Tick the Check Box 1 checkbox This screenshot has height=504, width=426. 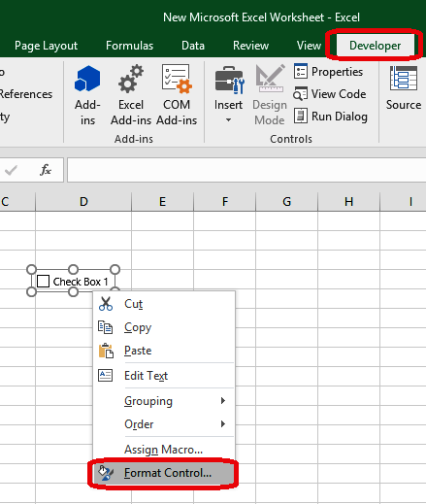(43, 282)
